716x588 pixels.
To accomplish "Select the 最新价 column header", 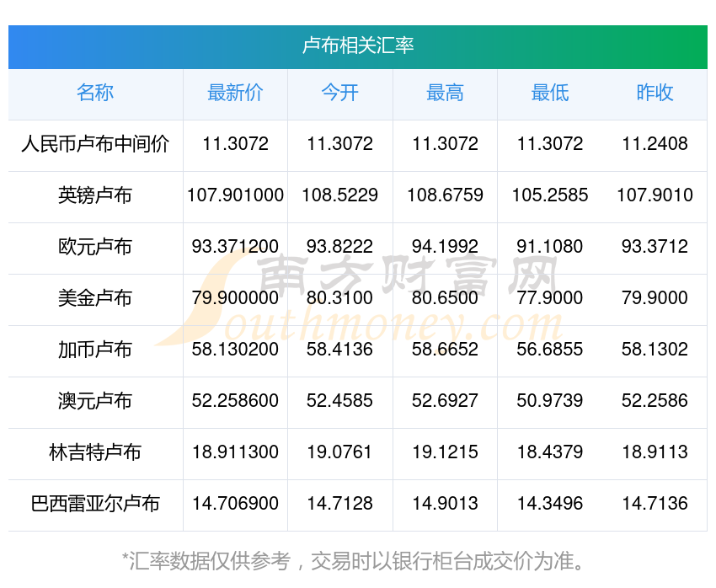I will [235, 93].
